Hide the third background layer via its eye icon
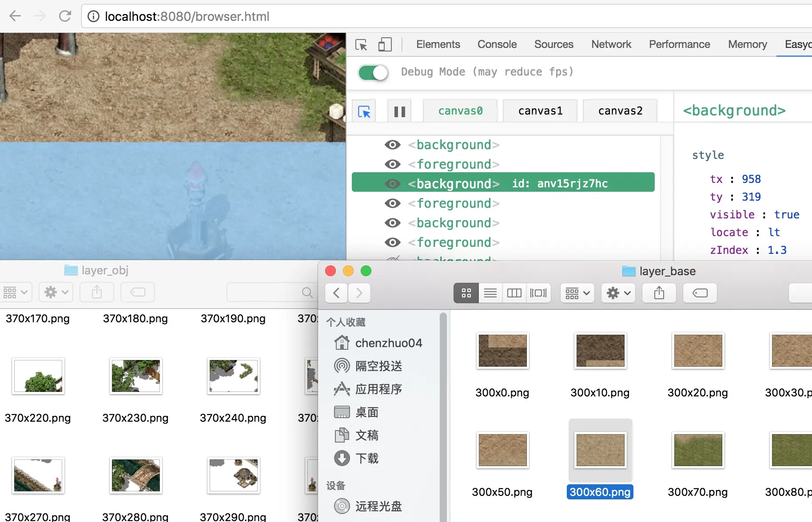Viewport: 812px width, 522px height. 392,223
